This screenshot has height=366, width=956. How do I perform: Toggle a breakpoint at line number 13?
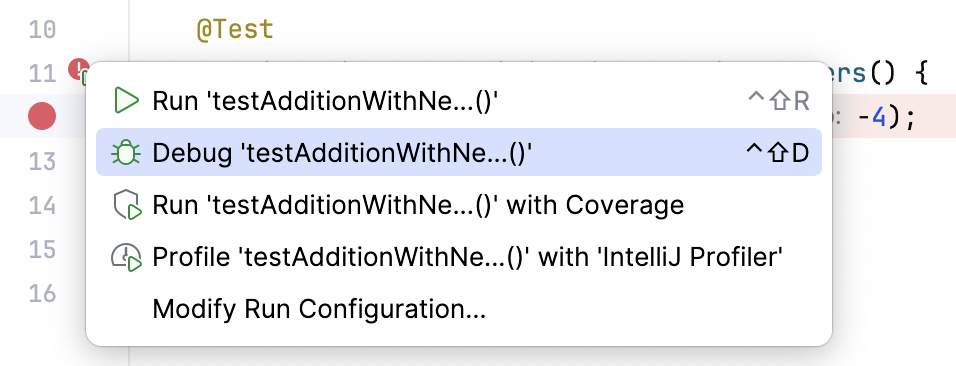[43, 162]
